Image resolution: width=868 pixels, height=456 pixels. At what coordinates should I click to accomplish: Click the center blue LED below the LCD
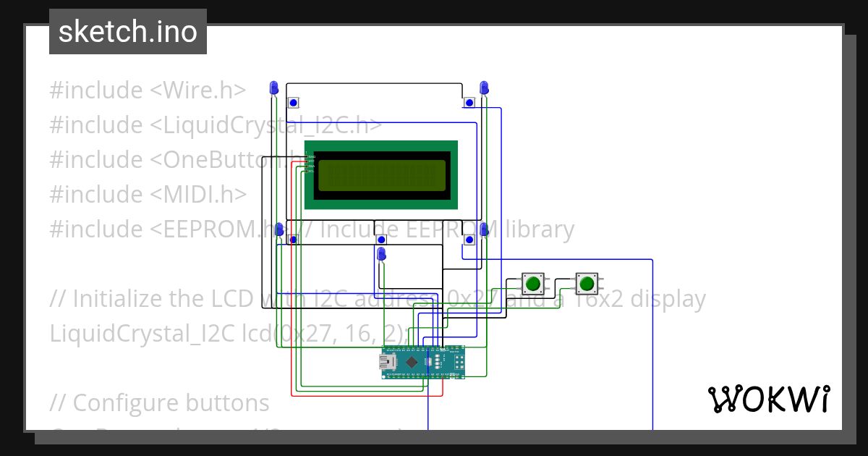[381, 254]
